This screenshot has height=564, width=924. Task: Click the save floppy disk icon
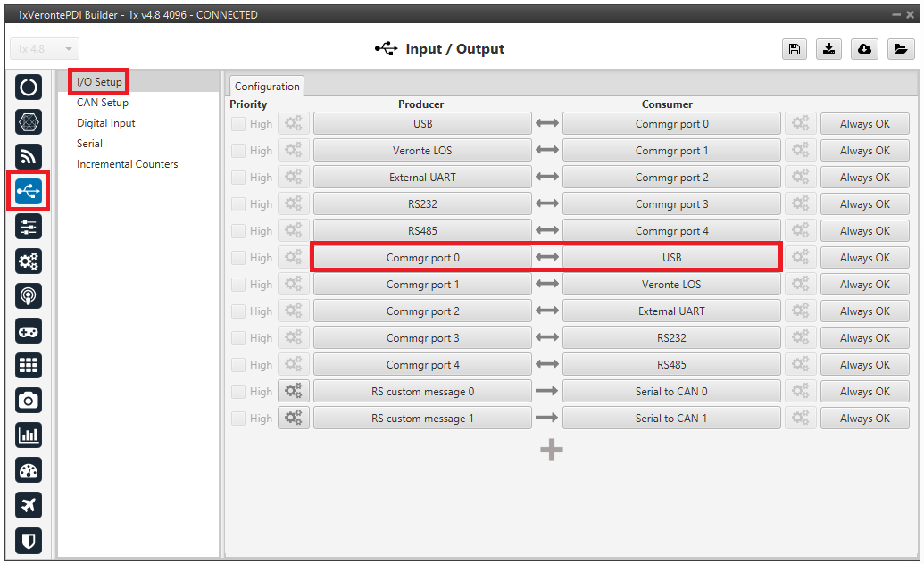794,49
